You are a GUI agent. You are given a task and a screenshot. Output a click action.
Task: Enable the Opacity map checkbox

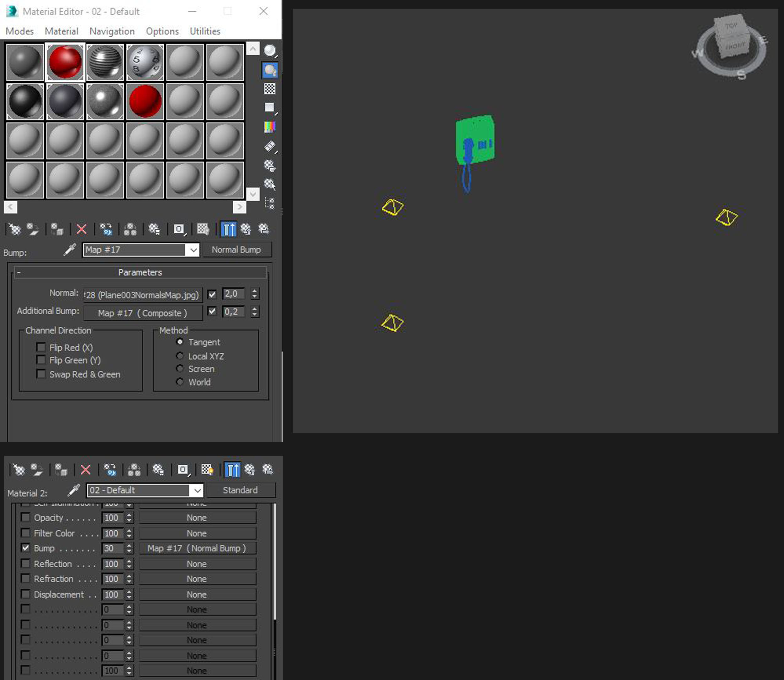tap(25, 517)
